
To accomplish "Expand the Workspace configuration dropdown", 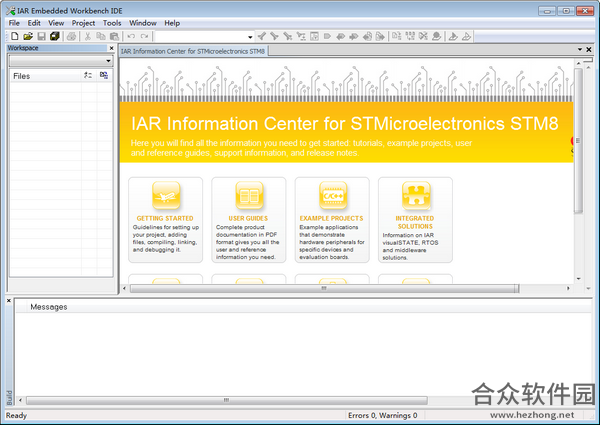I will tap(108, 61).
